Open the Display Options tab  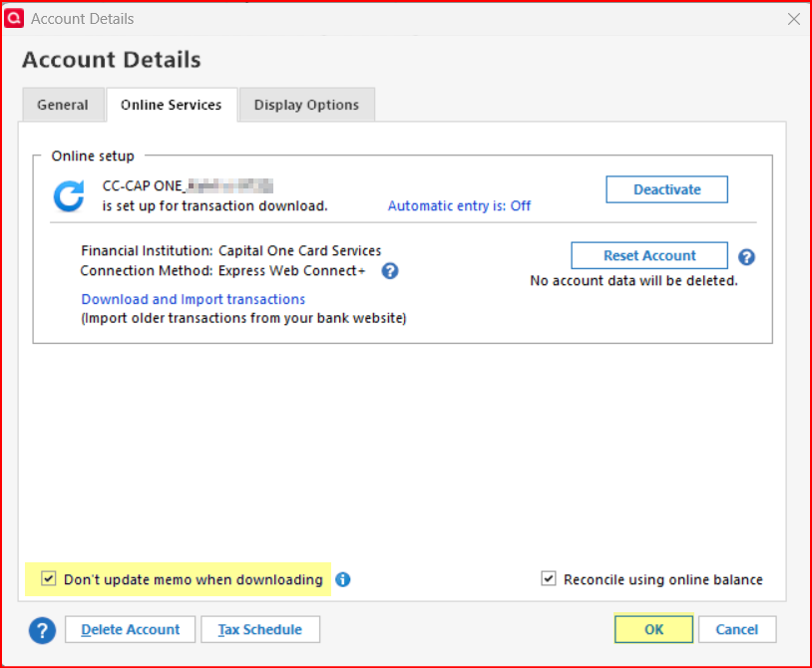(306, 105)
